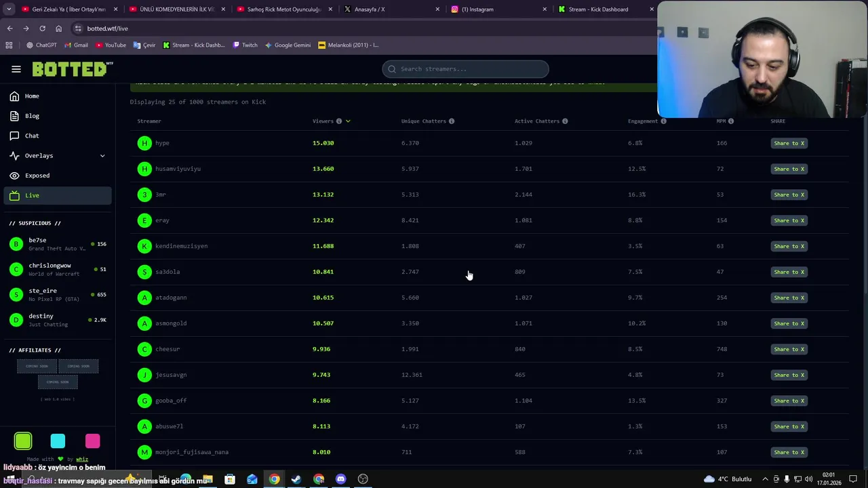Open monjori_fujisawa_nana streamer avatar
Viewport: 868px width, 488px height.
coord(144,452)
